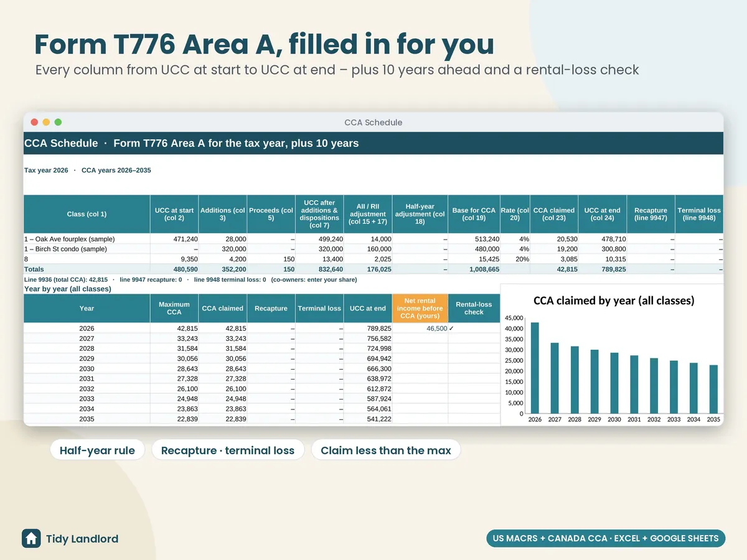Click the Tax year 2026 label
This screenshot has width=747, height=560.
click(x=46, y=170)
